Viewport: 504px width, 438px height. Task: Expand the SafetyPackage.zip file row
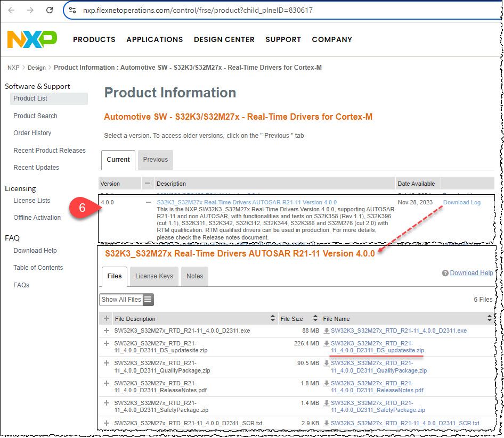tap(107, 403)
